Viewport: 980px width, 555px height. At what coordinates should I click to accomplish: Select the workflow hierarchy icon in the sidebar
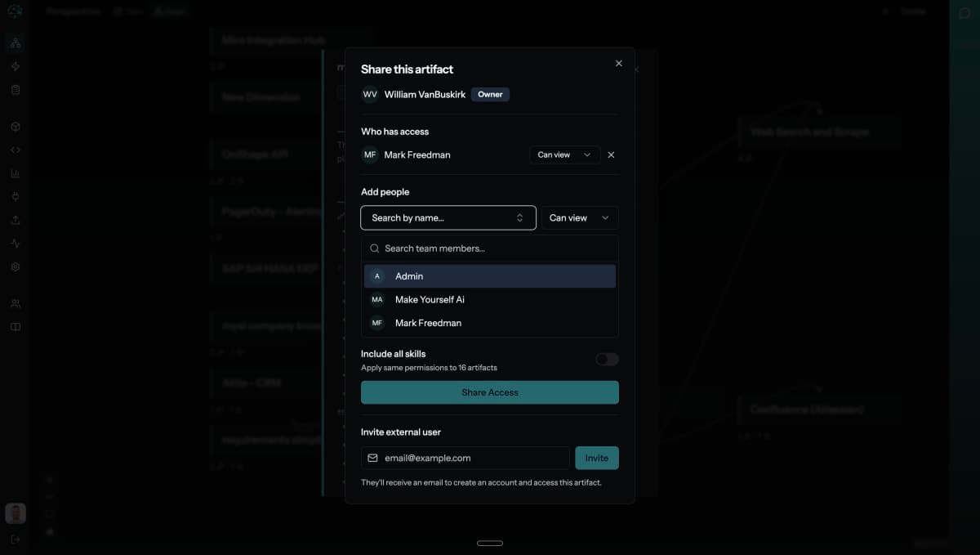[14, 43]
